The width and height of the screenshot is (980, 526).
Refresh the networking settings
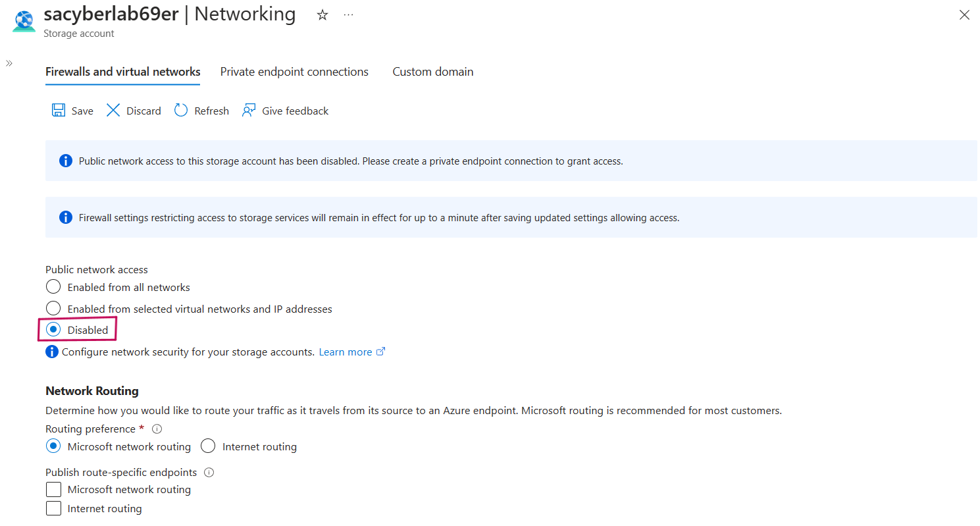click(180, 110)
